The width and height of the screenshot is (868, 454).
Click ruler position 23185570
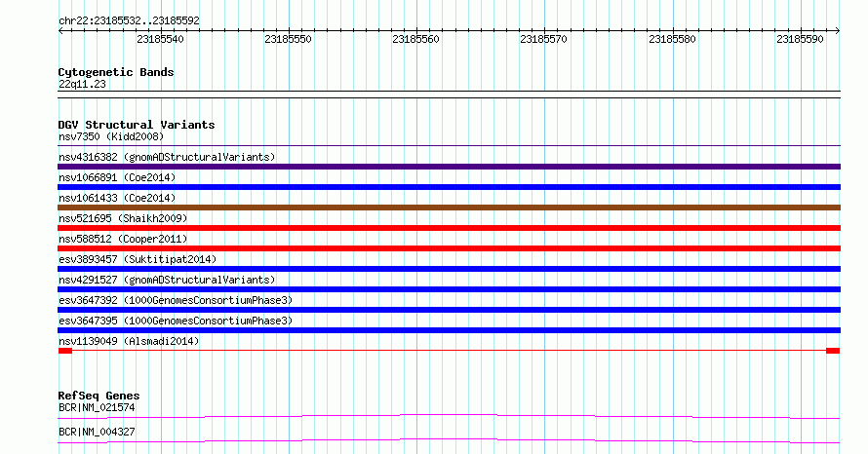coord(543,39)
